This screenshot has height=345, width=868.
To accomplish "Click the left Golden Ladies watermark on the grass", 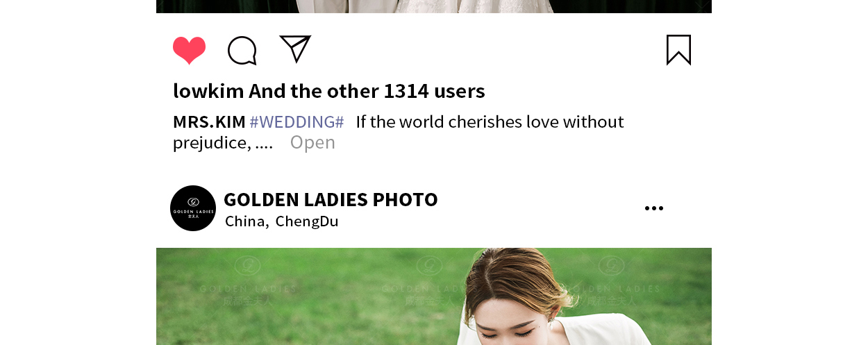I will [249, 281].
